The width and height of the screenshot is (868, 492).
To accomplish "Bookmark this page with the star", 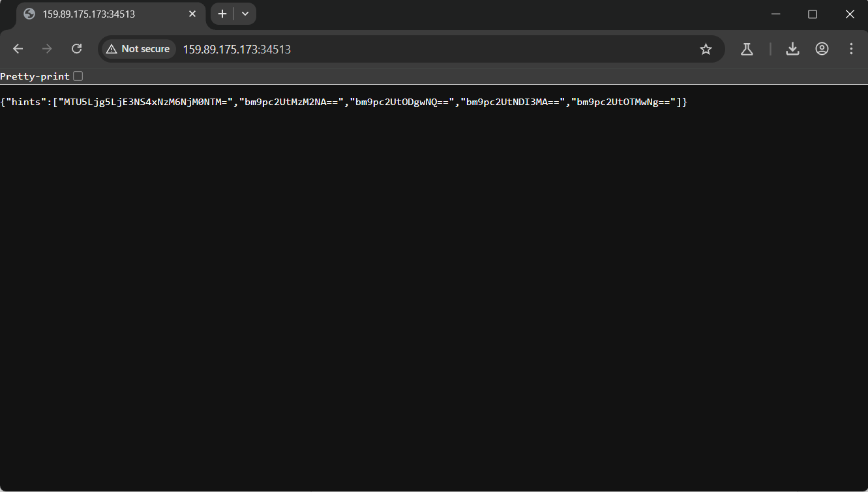I will click(706, 49).
